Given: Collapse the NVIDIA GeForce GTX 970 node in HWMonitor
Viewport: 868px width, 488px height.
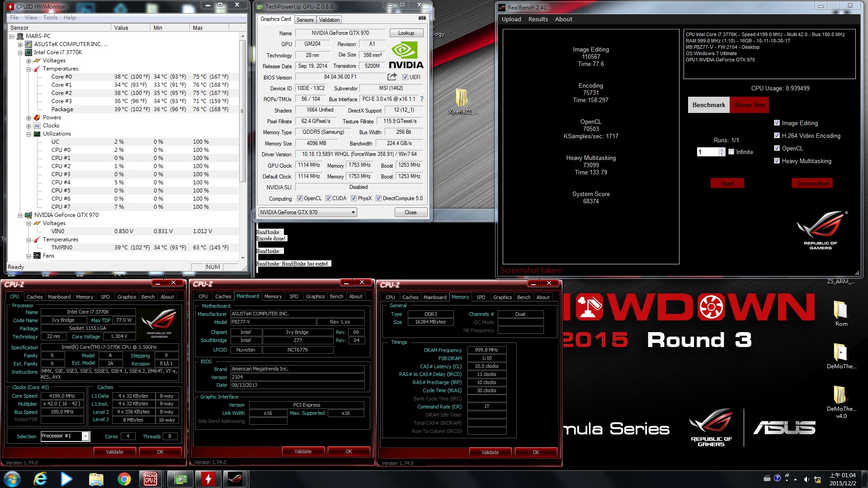Looking at the screenshot, I should [x=20, y=215].
